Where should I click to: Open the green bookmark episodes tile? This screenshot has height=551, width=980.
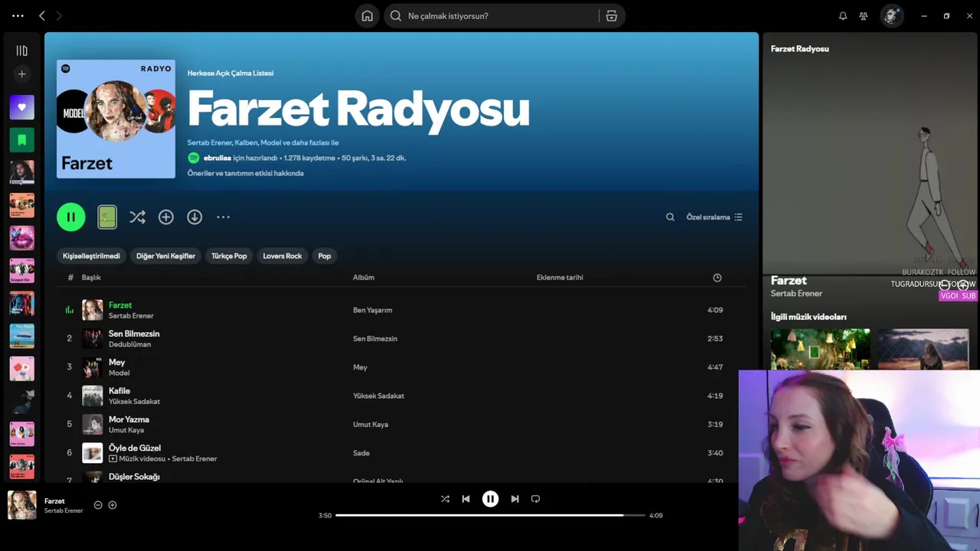coord(21,140)
